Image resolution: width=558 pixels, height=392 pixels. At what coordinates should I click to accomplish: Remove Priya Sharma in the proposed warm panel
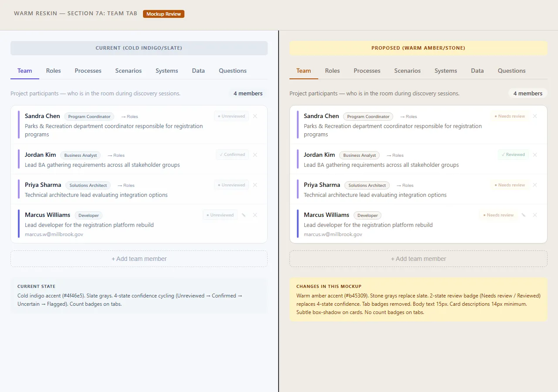(535, 185)
